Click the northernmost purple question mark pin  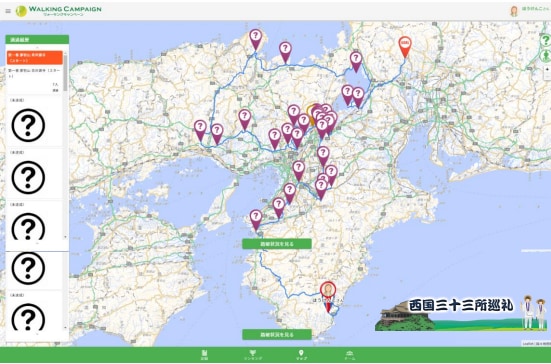(x=256, y=39)
